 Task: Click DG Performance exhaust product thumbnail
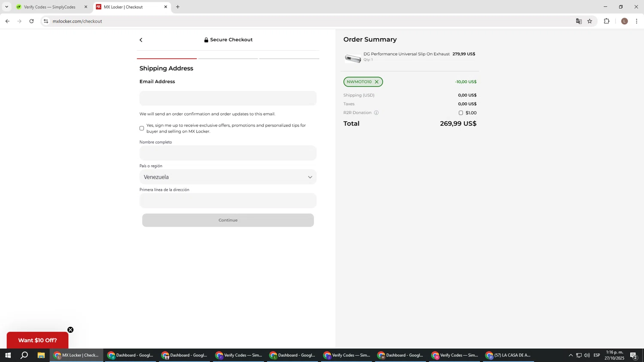point(353,58)
